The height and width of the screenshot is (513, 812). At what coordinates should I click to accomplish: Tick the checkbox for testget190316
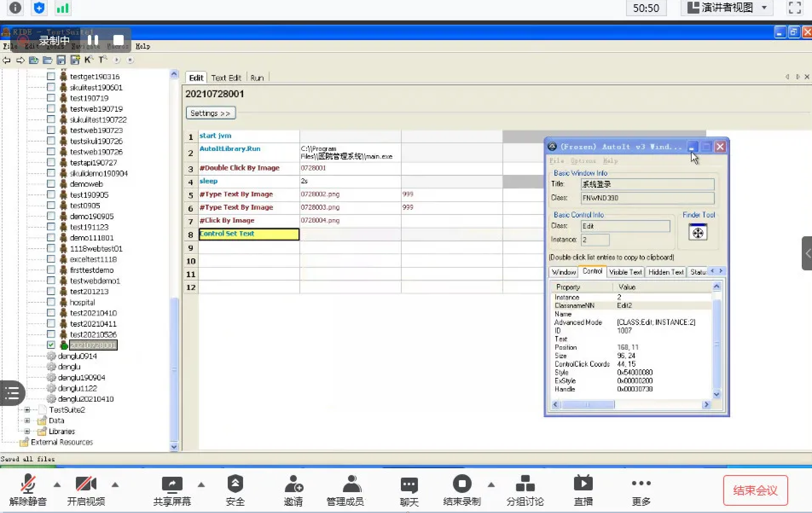coord(51,76)
